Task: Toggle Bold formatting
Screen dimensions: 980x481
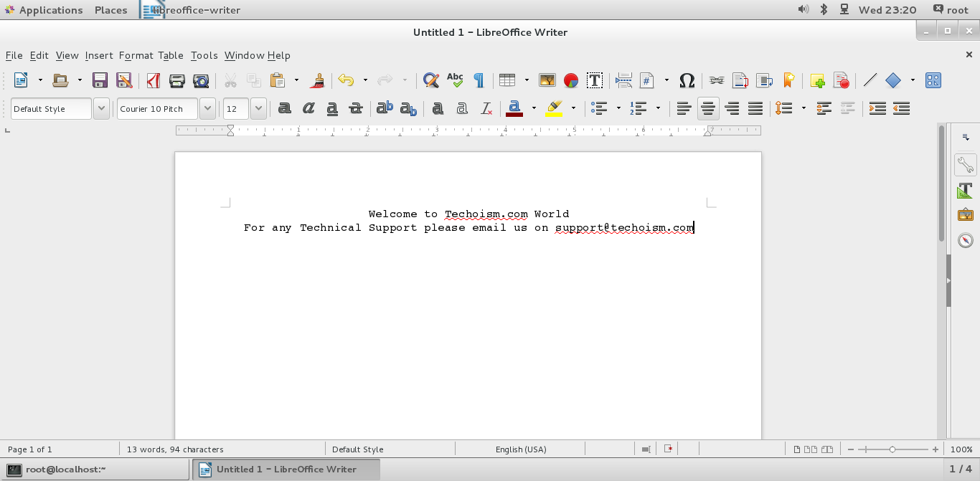Action: point(285,108)
